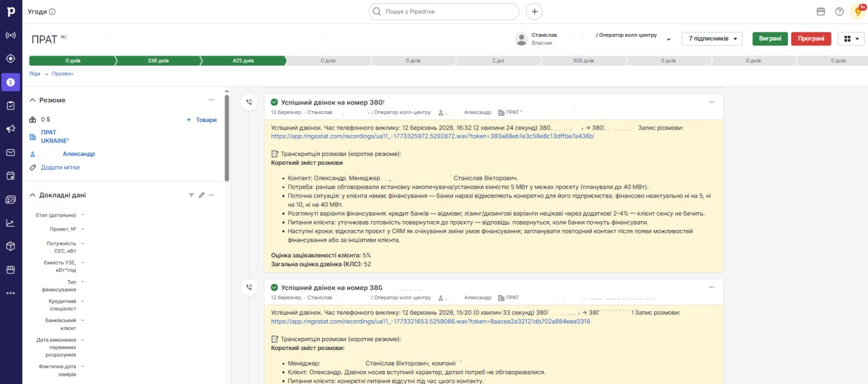Open the marketplace icon in top bar

821,12
